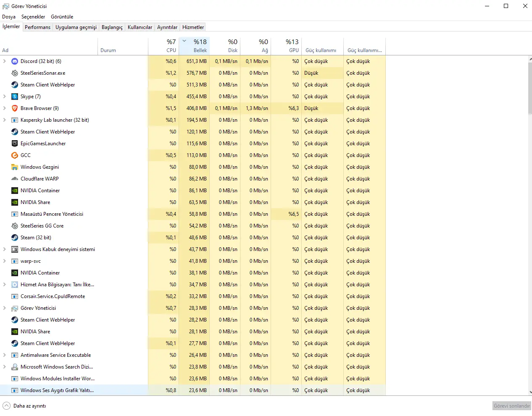Expand the Windows Kabuk deneyimi sistemi row
532x416 pixels.
pyautogui.click(x=5, y=249)
